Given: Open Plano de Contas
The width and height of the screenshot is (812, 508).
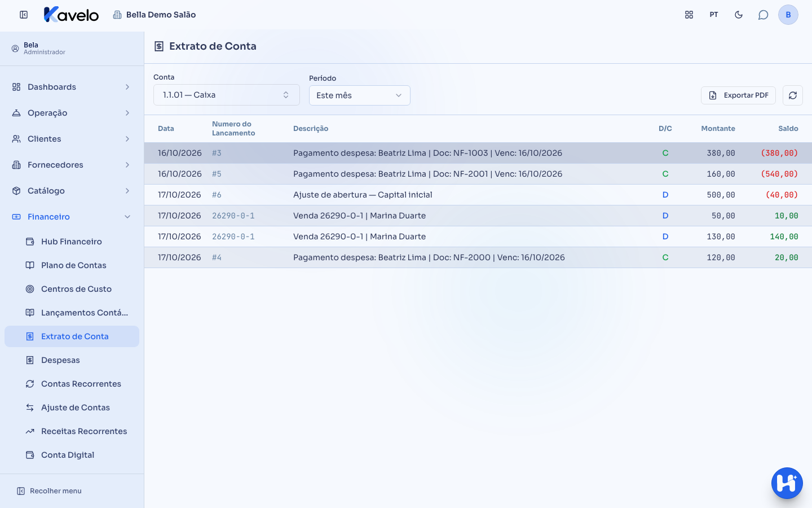Looking at the screenshot, I should (72, 265).
